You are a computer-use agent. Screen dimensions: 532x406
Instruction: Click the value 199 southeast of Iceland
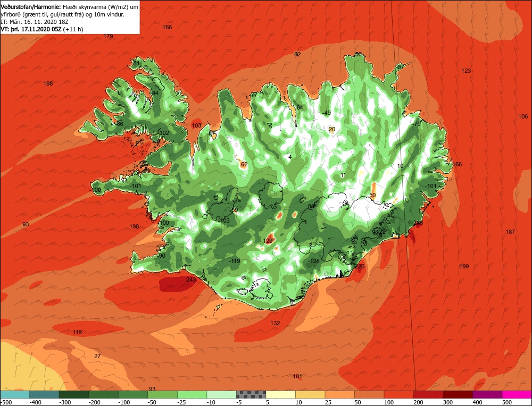464,266
